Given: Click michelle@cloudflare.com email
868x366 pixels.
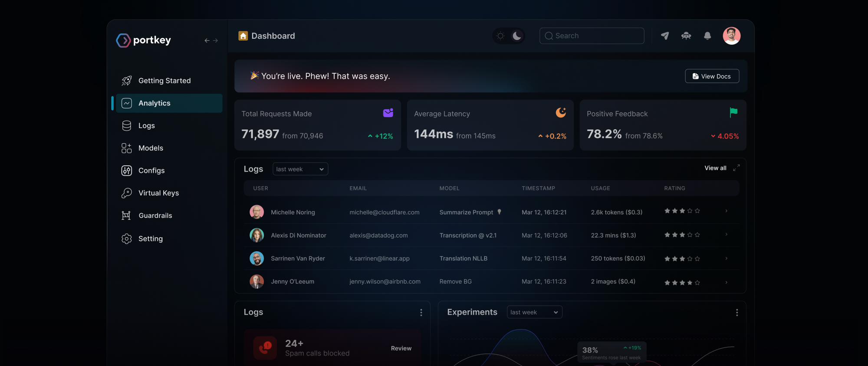Looking at the screenshot, I should (x=385, y=212).
